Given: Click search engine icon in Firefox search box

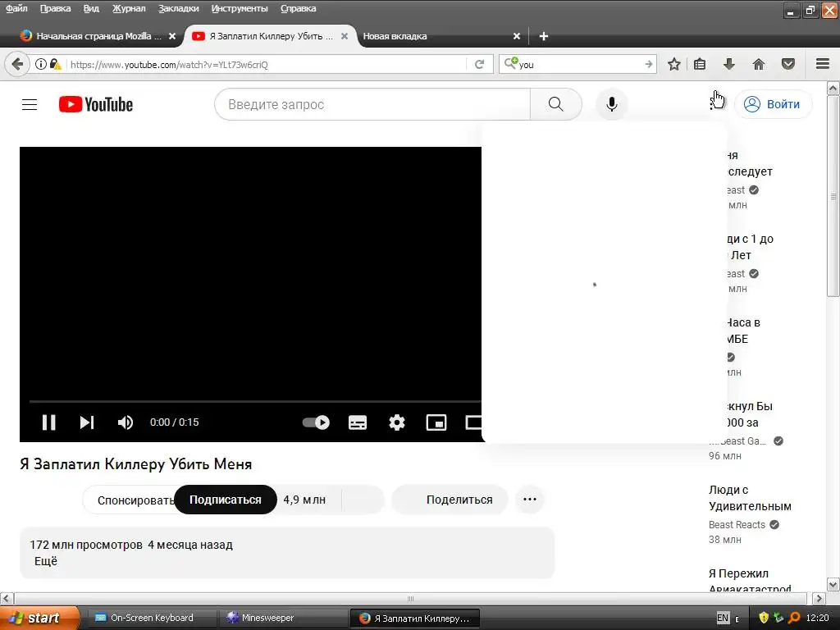Looking at the screenshot, I should point(510,63).
